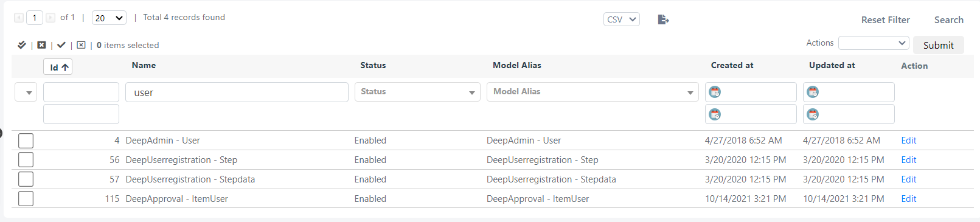Open the Model Alias filter dropdown

click(593, 92)
